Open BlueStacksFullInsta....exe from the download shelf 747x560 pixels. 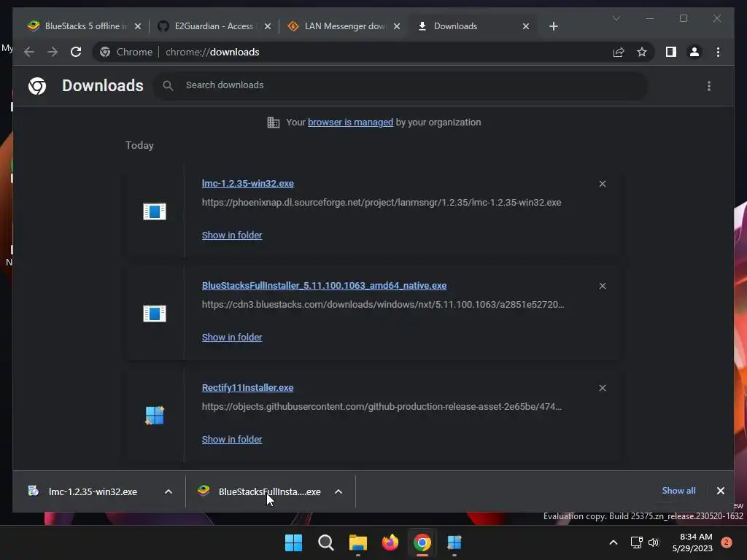coord(269,491)
